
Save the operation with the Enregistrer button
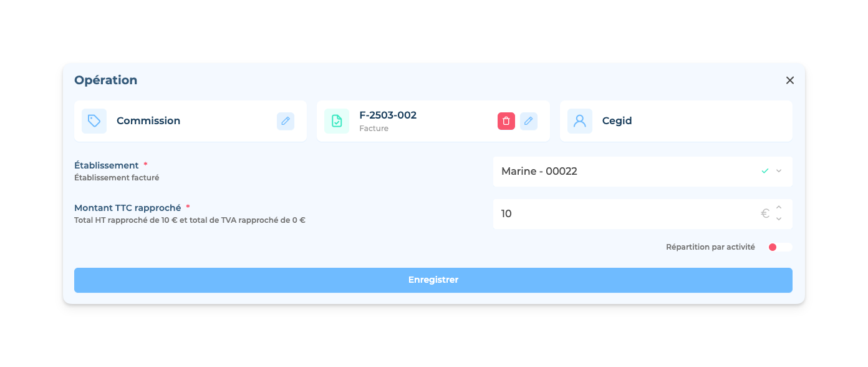(433, 280)
